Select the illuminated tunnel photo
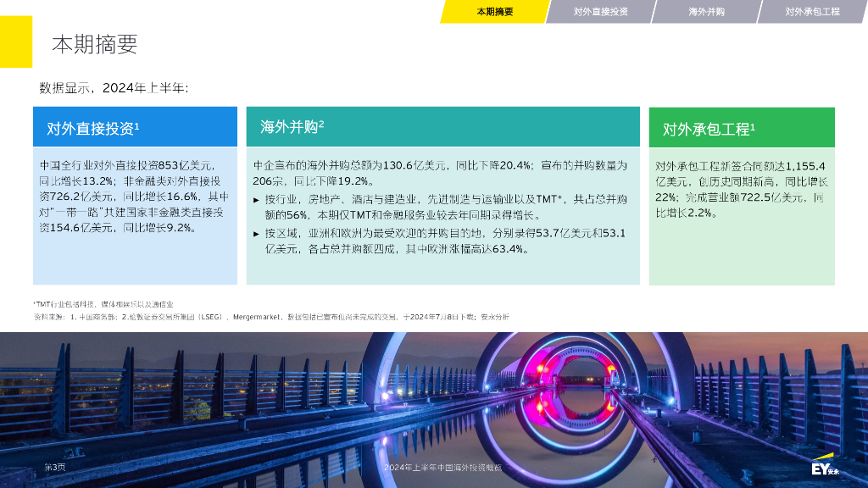This screenshot has height=488, width=868. 434,398
